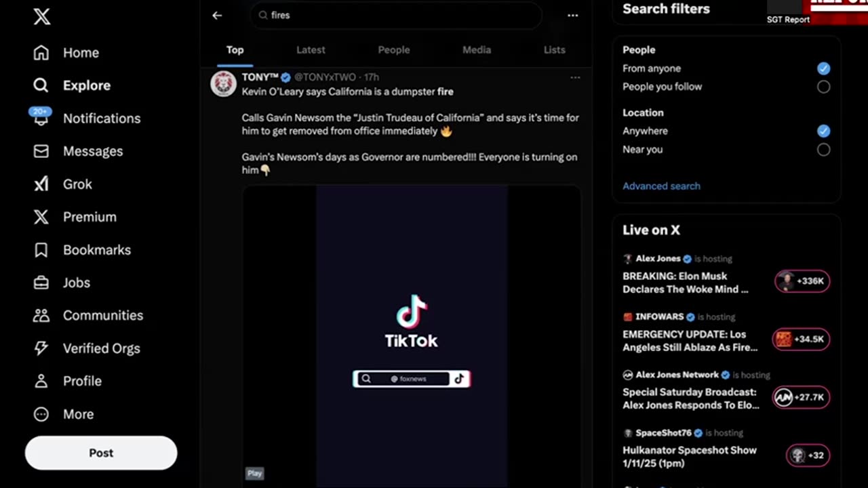Open search options three-dot menu
The width and height of the screenshot is (868, 488).
click(x=573, y=15)
